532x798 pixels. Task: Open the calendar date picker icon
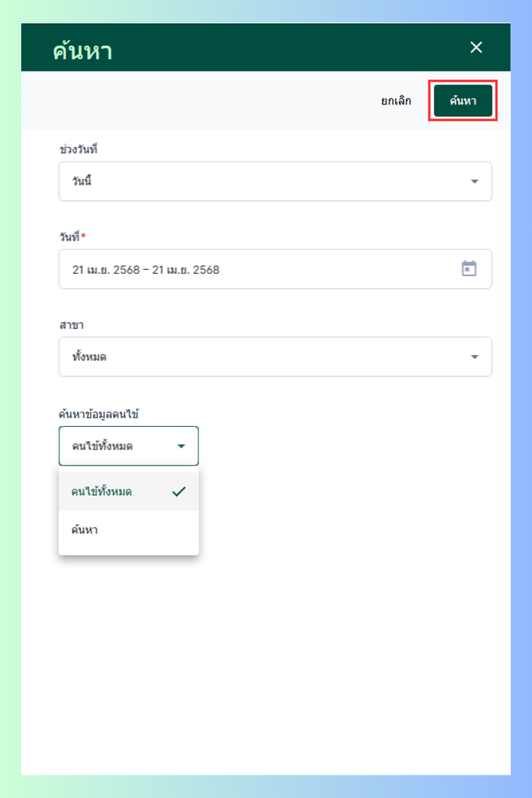(469, 269)
